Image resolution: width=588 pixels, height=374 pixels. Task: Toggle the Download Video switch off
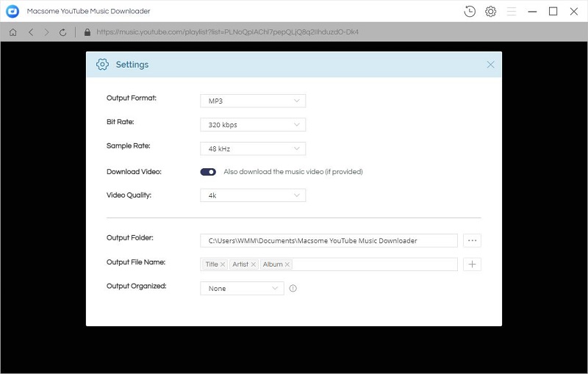tap(208, 172)
